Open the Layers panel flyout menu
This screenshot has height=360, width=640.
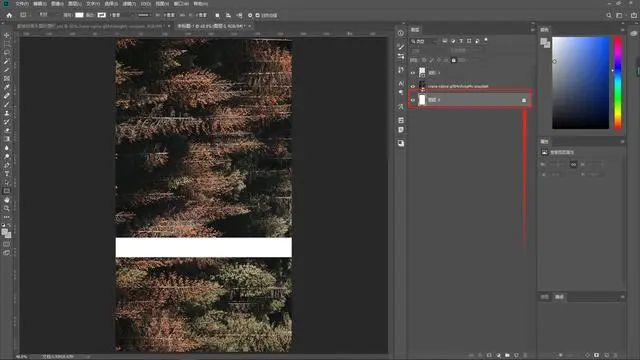click(x=532, y=29)
